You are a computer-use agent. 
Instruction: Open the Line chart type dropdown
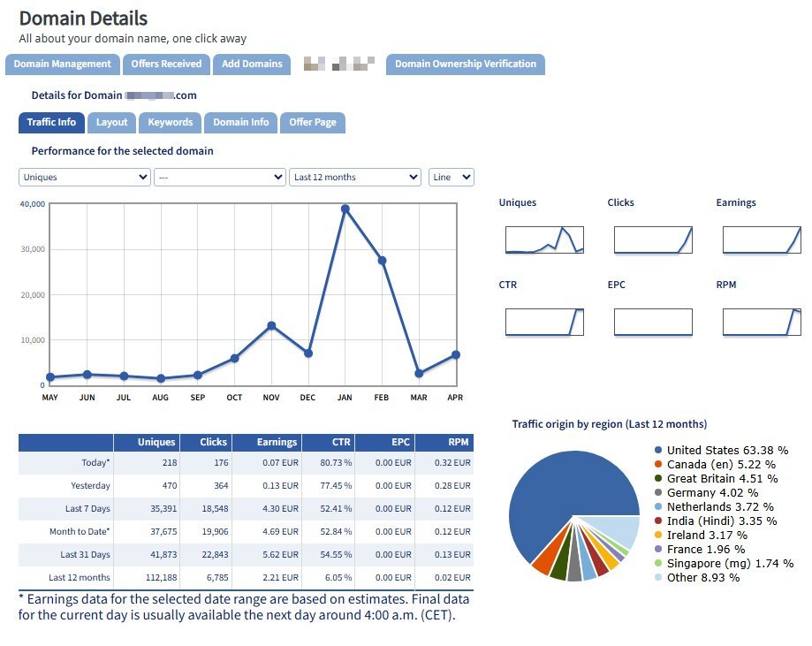pyautogui.click(x=451, y=177)
